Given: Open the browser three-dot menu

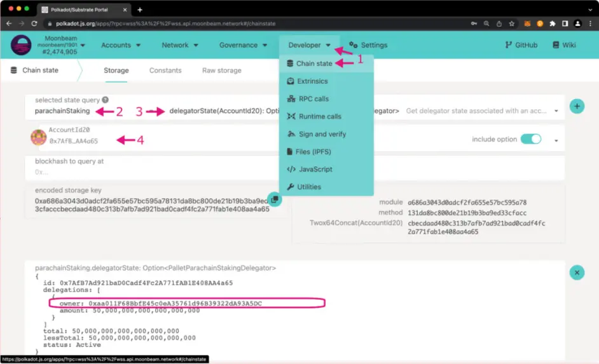Looking at the screenshot, I should click(590, 24).
